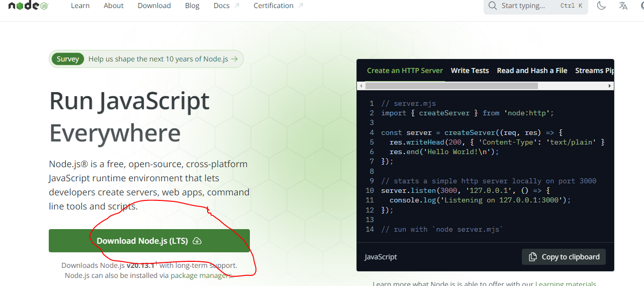Click the Download Node.js (LTS) button
Screen dimensions: 644x286
tap(149, 241)
